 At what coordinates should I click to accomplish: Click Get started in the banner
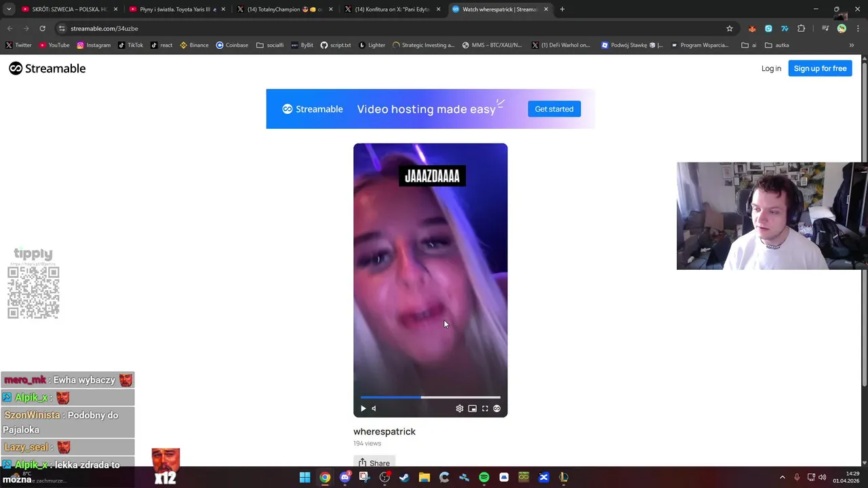(x=554, y=109)
